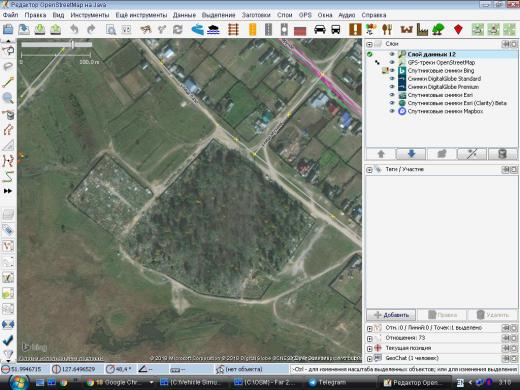Click the car preset icon in toolbar
520x390 pixels.
pyautogui.click(x=320, y=30)
